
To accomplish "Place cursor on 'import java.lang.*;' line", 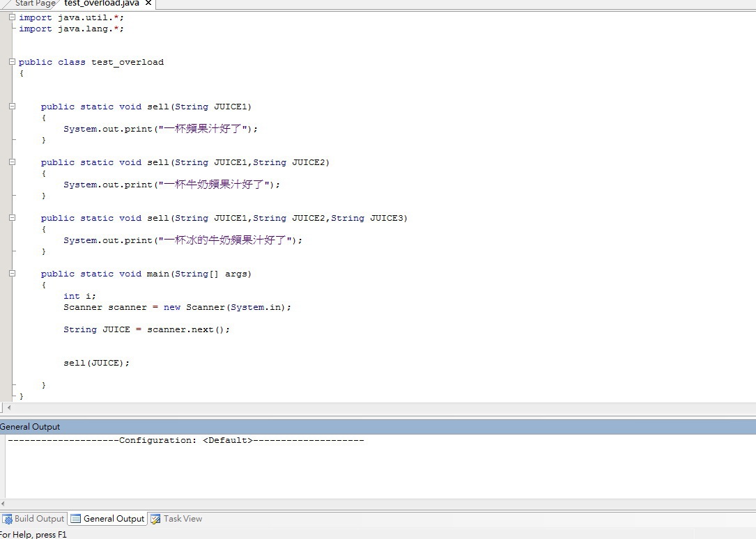I will tap(71, 29).
